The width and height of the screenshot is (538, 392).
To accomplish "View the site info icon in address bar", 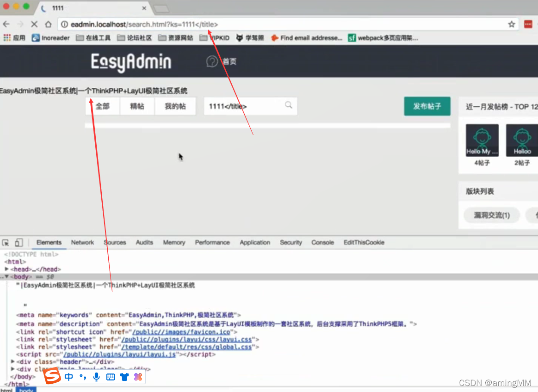I will (64, 24).
